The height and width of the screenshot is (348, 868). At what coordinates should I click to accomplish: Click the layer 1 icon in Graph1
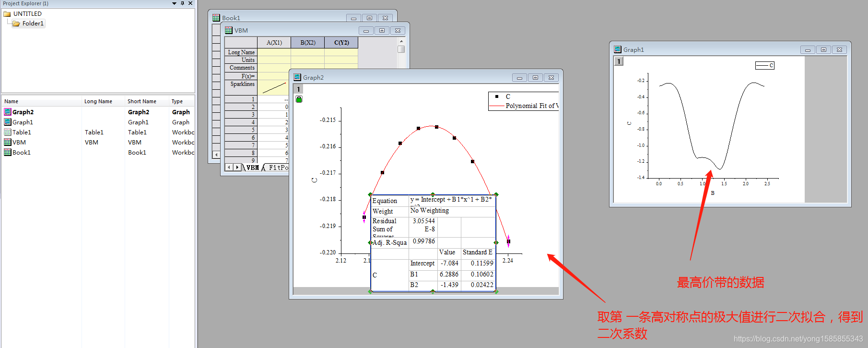click(619, 61)
